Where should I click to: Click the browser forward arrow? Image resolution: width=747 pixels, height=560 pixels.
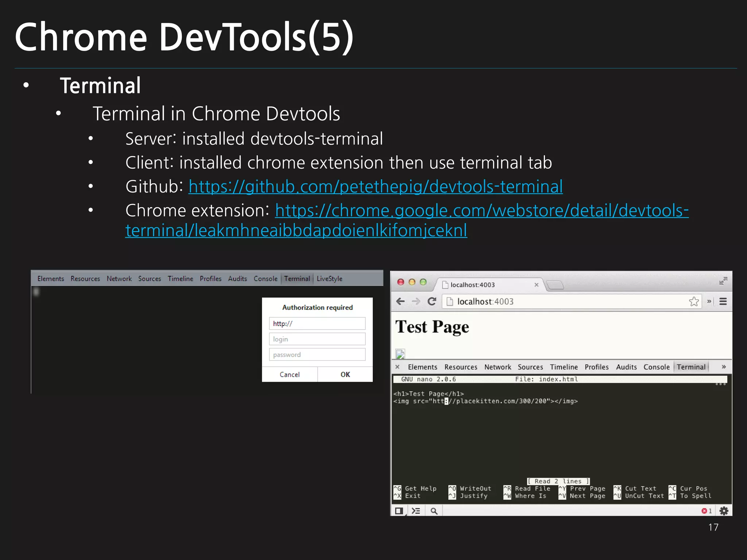click(416, 302)
